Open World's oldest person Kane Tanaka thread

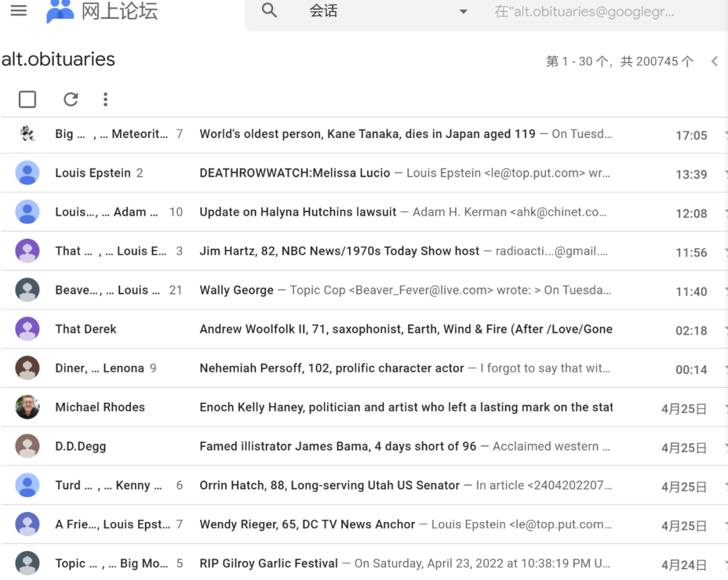[367, 133]
